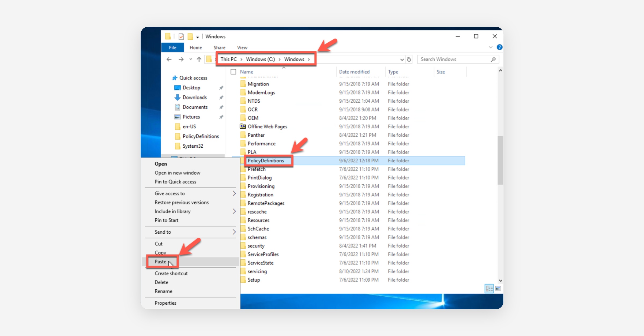Expand the ribbon with chevron arrow
This screenshot has width=644, height=336.
pos(491,47)
